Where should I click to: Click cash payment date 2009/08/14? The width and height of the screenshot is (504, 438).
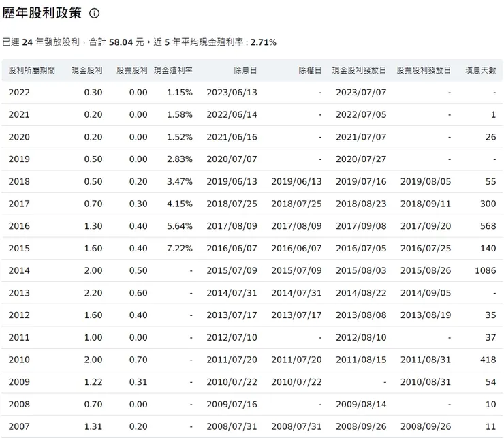click(361, 404)
